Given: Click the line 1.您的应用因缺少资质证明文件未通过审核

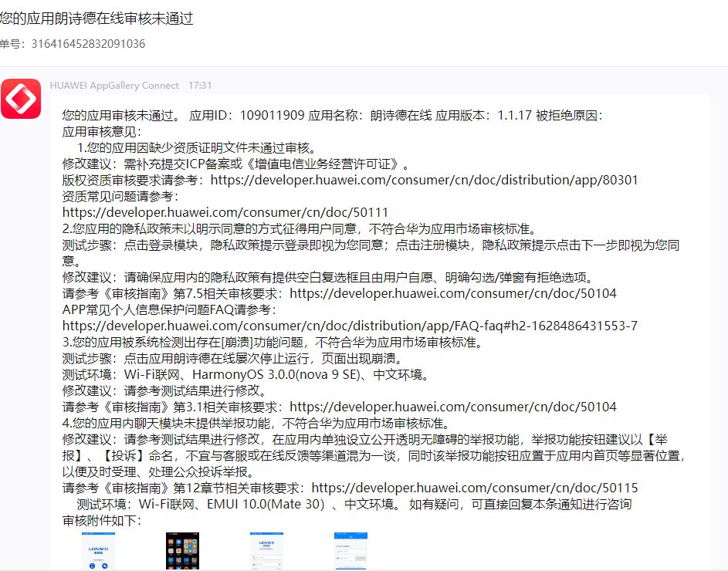Looking at the screenshot, I should tap(197, 148).
